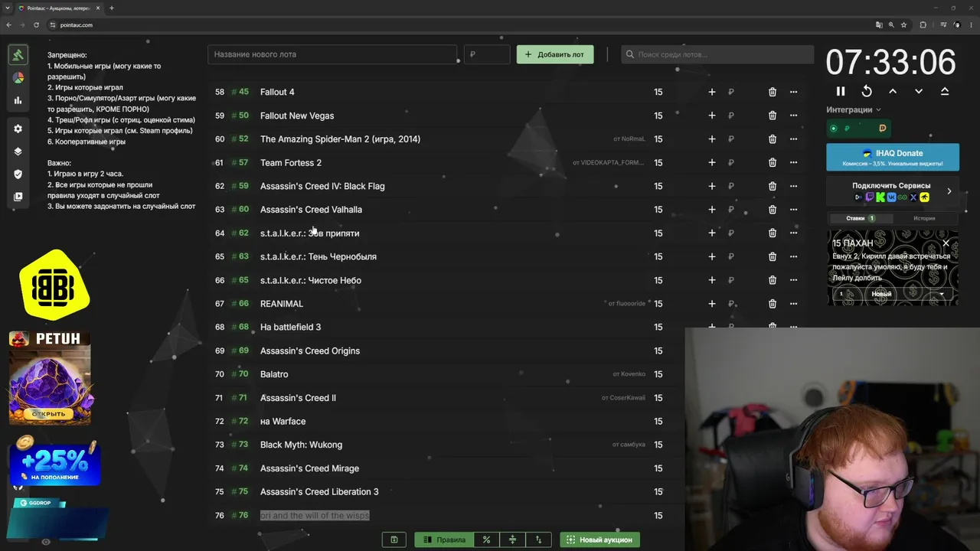The image size is (980, 551).
Task: Delete the Team Fortress 2 lot
Action: click(x=773, y=162)
